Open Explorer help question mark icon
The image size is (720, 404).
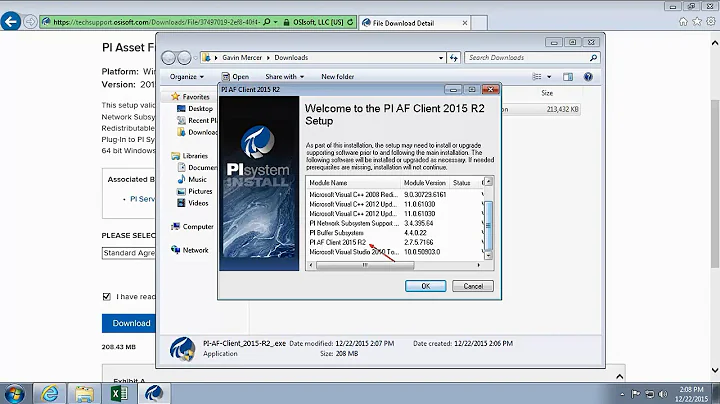pyautogui.click(x=588, y=77)
